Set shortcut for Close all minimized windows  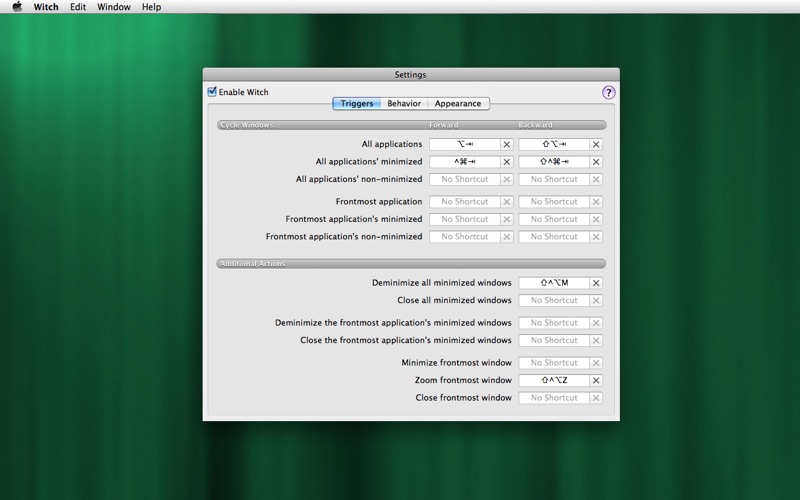pyautogui.click(x=553, y=301)
